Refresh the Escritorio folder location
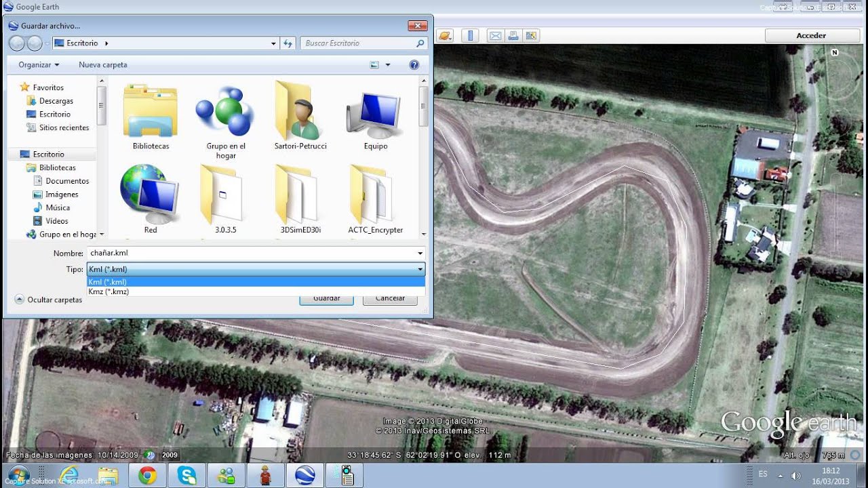This screenshot has width=868, height=488. (x=288, y=43)
